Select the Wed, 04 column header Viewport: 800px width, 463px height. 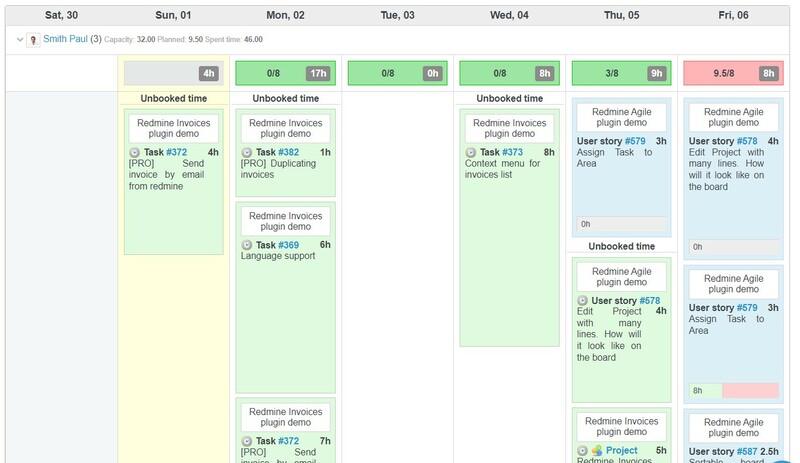pyautogui.click(x=510, y=14)
